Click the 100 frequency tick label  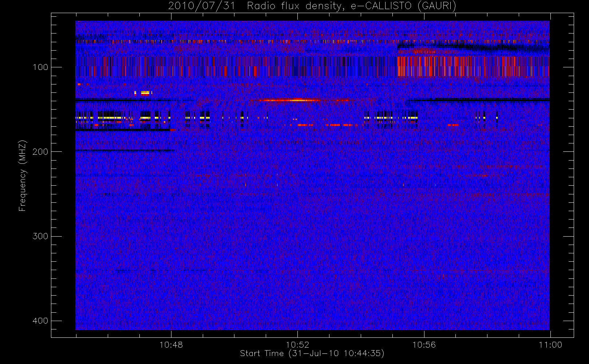pyautogui.click(x=40, y=67)
